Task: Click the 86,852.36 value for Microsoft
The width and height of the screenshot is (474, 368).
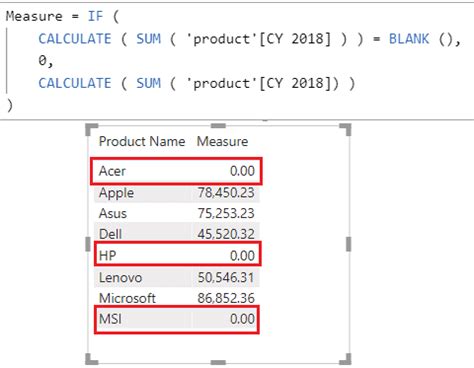Action: click(x=226, y=298)
